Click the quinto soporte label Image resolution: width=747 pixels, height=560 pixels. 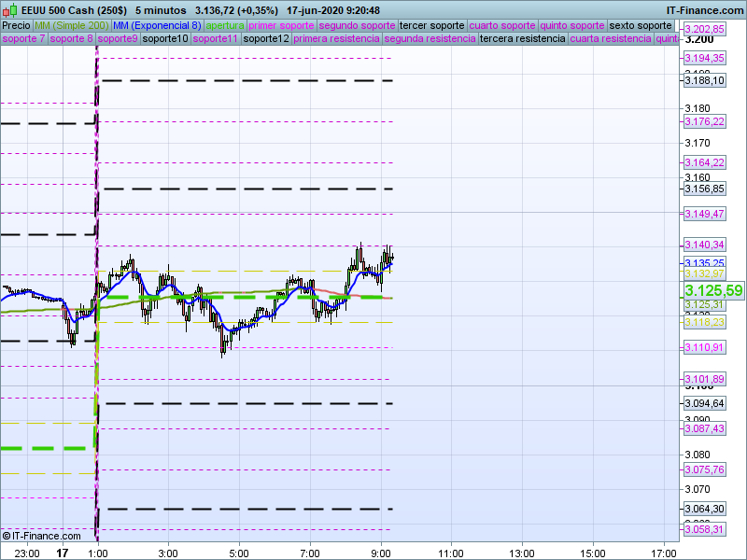pyautogui.click(x=572, y=26)
